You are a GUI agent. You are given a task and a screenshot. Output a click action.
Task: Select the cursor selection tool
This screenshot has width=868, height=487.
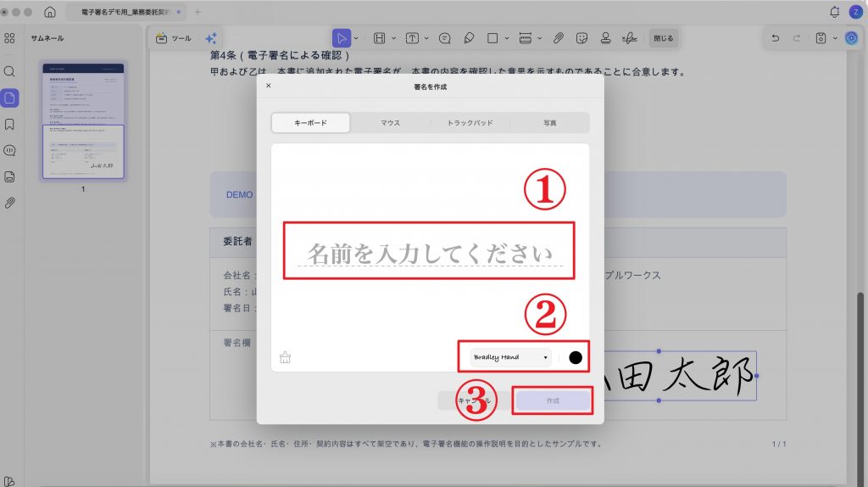(341, 38)
